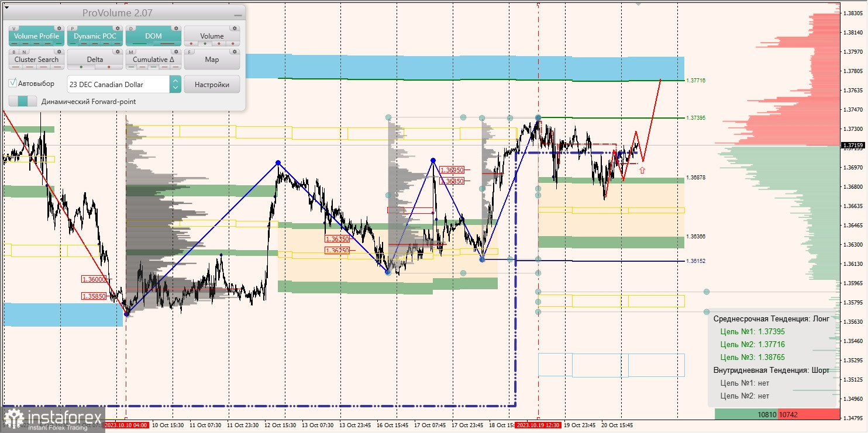Toggle the Volume indicator button
The image size is (868, 433).
click(212, 36)
